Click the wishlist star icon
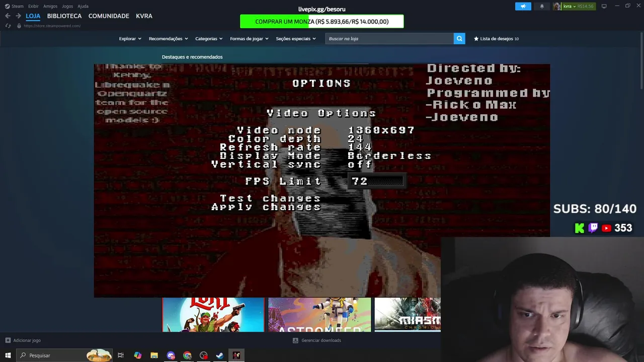644x362 pixels. click(476, 39)
